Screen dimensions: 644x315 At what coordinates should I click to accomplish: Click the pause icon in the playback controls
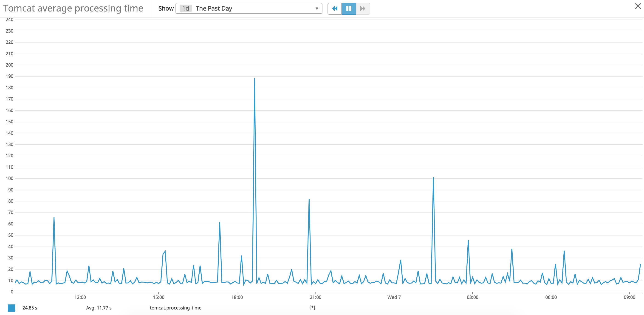[349, 8]
